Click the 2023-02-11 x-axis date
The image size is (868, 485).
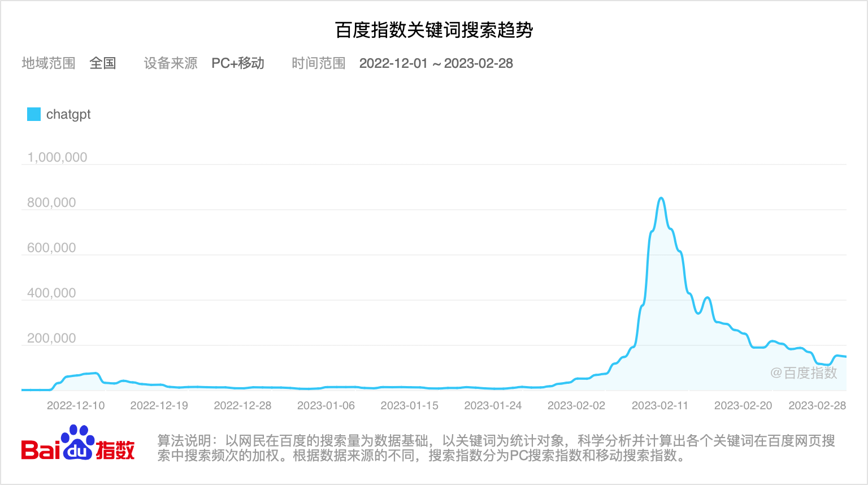coord(660,405)
